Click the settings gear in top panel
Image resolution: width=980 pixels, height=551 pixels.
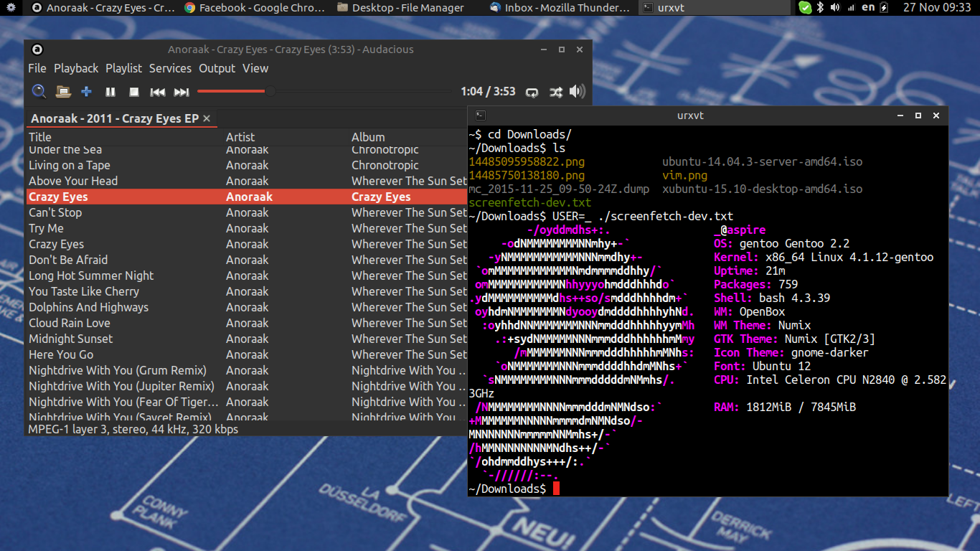point(11,7)
